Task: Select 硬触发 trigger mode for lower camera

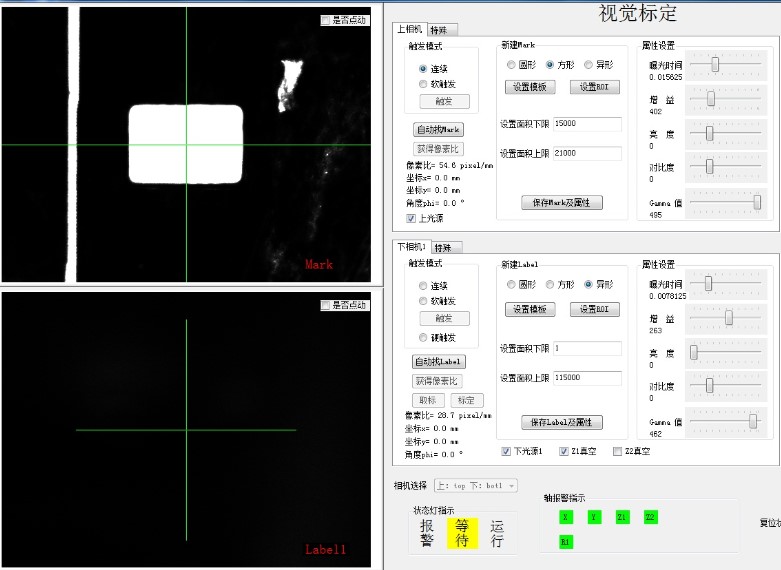Action: (x=423, y=337)
